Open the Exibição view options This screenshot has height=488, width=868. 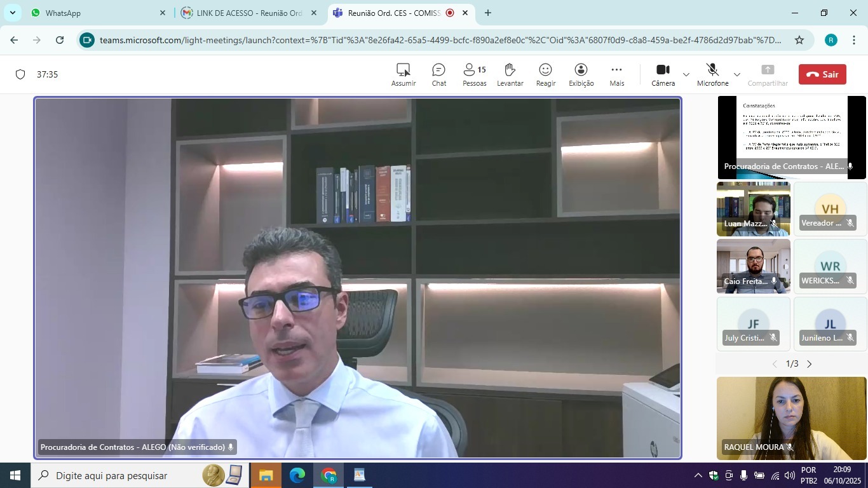coord(581,74)
